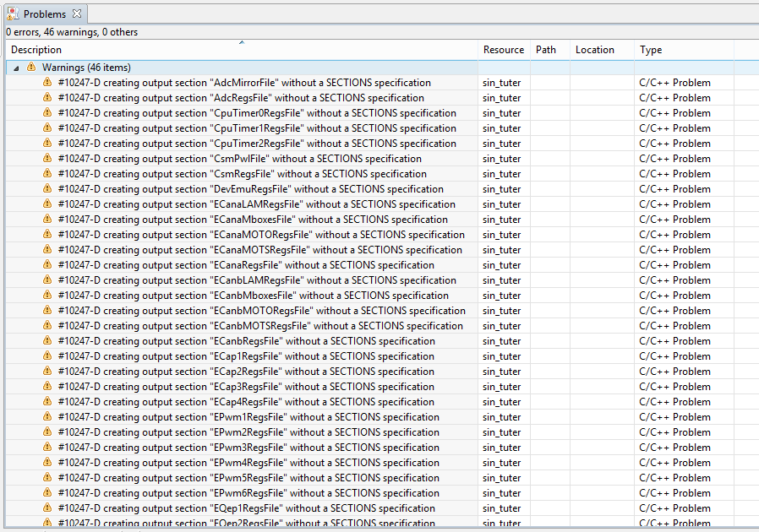
Task: Click warning icon for "CsmPwlFile" row
Action: point(47,158)
